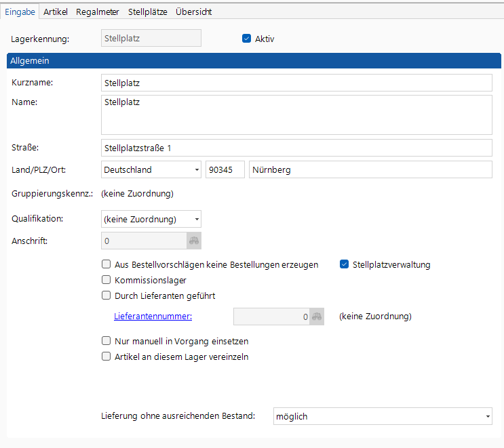This screenshot has height=448, width=504.
Task: Select the PLZ field containing 90345
Action: coord(225,169)
